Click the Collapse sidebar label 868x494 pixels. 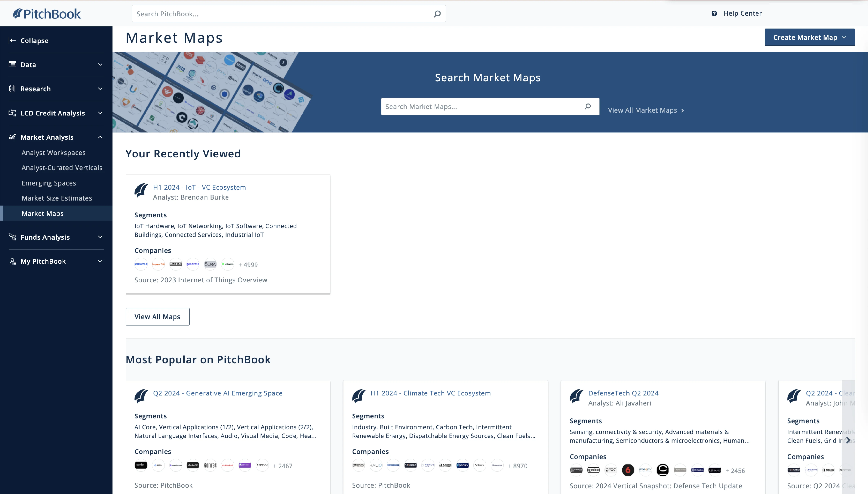coord(34,40)
